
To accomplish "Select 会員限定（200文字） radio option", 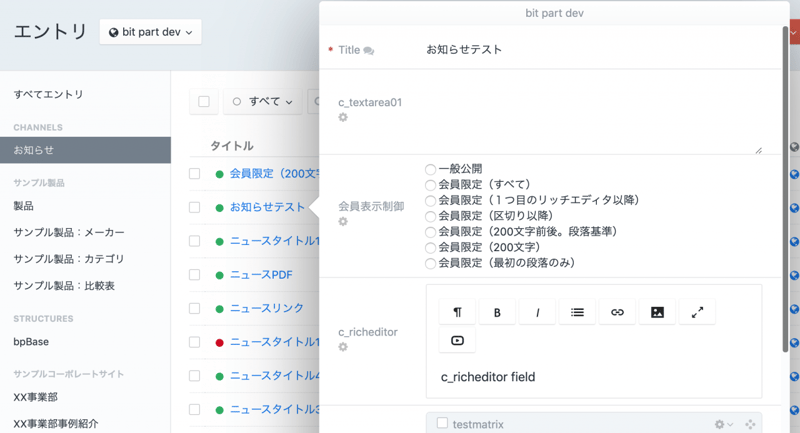I will point(431,248).
